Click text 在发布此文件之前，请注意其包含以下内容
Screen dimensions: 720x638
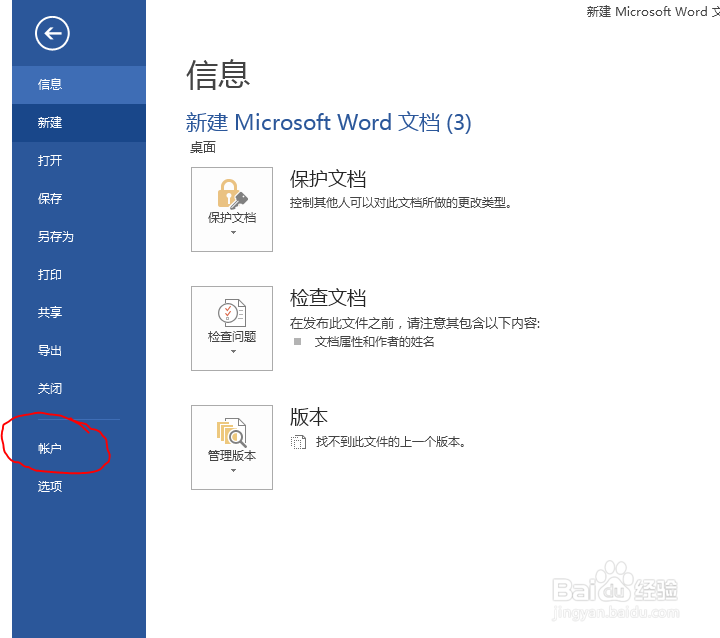click(415, 323)
